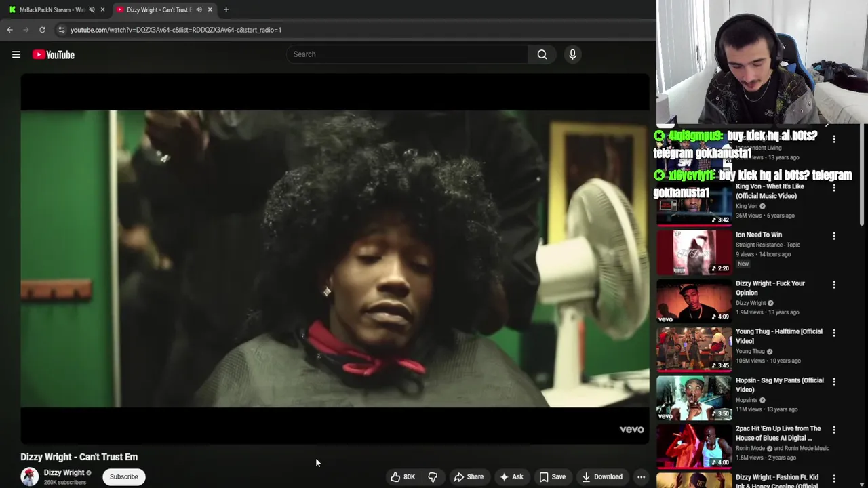Play Ion Need To Win thumbnail
Viewport: 868px width, 488px height.
694,252
